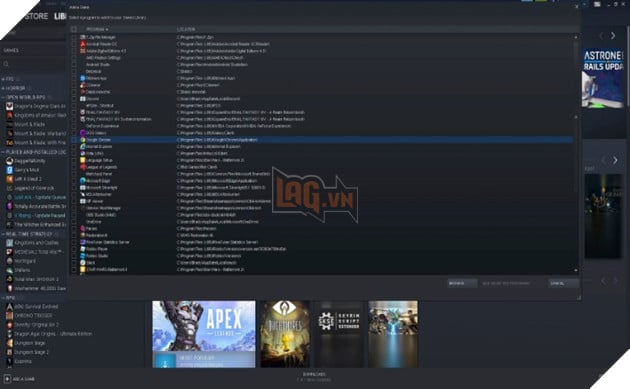Check the Microsoft Edge row checkbox
Screen dimensions: 630x389
(x=74, y=181)
